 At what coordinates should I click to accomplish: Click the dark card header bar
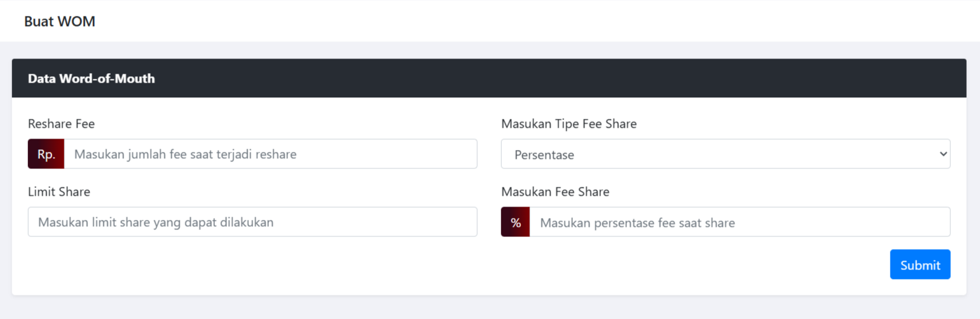click(572, 79)
